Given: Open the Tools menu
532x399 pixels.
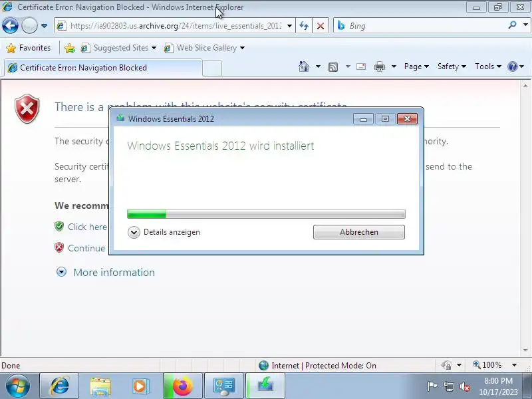Looking at the screenshot, I should coord(488,66).
